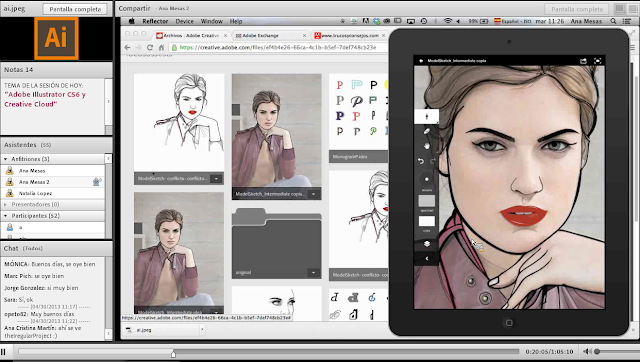This screenshot has width=640, height=362.
Task: Open the Window menu in the menu bar
Action: pyautogui.click(x=211, y=21)
